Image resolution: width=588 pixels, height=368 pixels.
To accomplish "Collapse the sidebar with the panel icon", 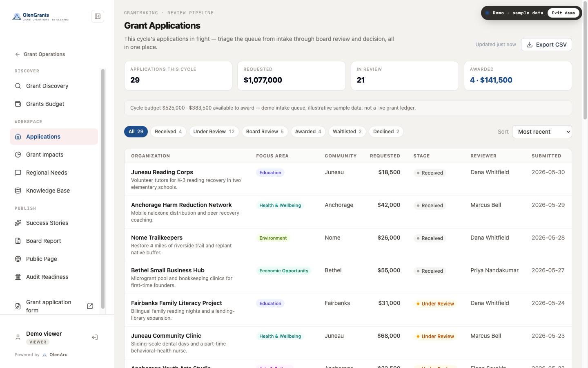I will click(x=98, y=16).
